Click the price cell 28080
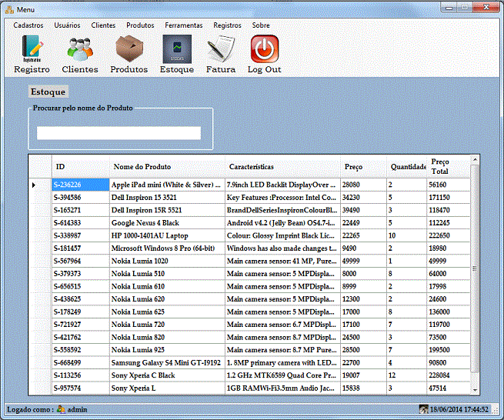 click(x=363, y=185)
